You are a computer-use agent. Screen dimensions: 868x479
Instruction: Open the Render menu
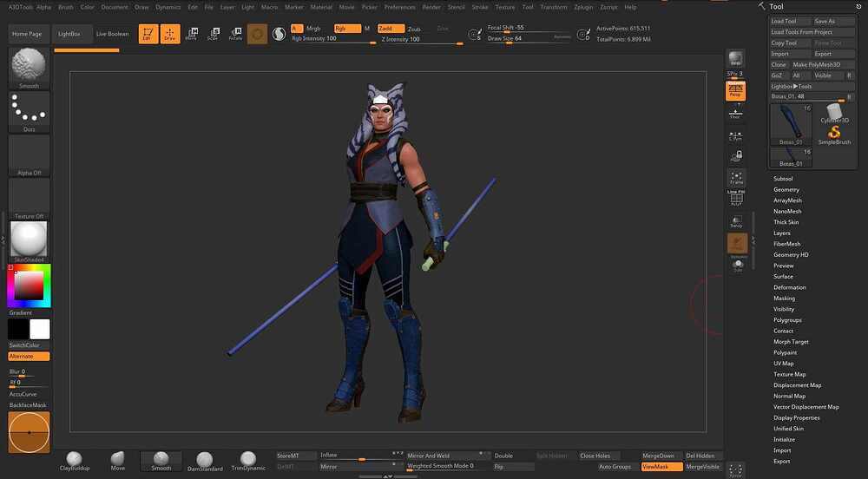coord(431,7)
